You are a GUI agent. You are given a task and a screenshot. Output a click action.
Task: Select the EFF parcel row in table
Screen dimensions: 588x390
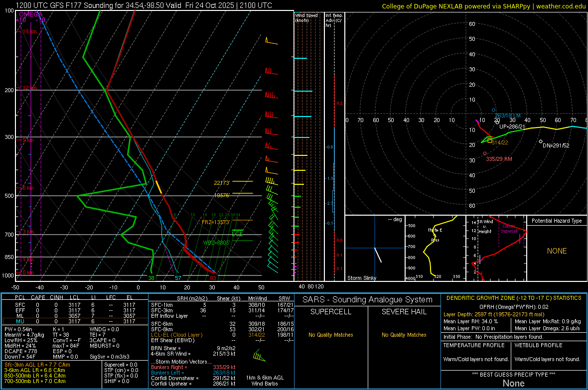(x=74, y=310)
